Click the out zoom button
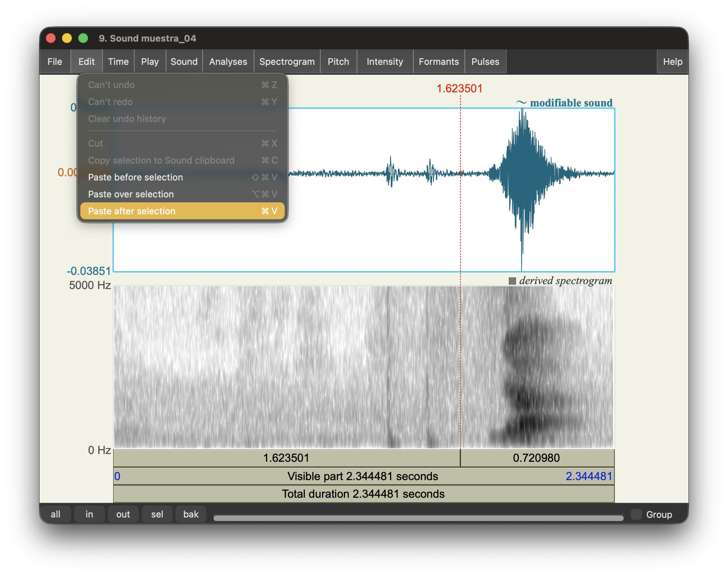728x576 pixels. click(x=123, y=514)
